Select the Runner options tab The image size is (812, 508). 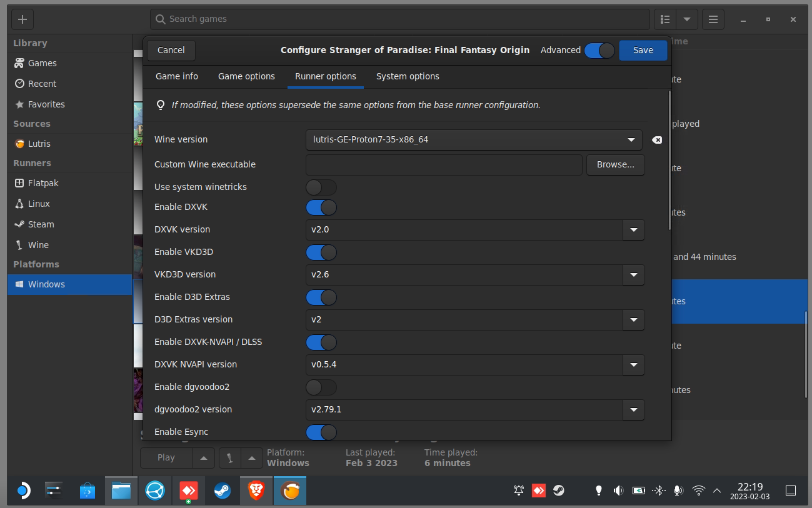tap(326, 76)
